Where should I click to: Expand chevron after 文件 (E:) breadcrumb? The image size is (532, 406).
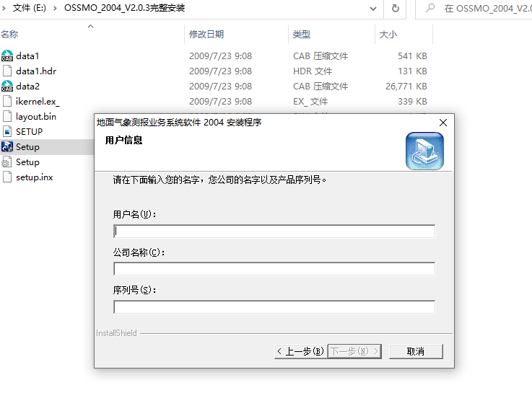click(56, 9)
